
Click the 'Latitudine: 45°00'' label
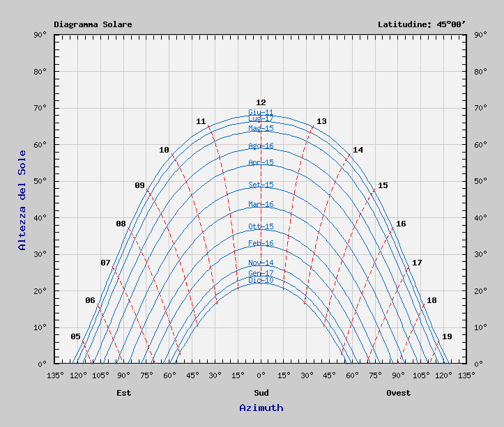(x=421, y=24)
